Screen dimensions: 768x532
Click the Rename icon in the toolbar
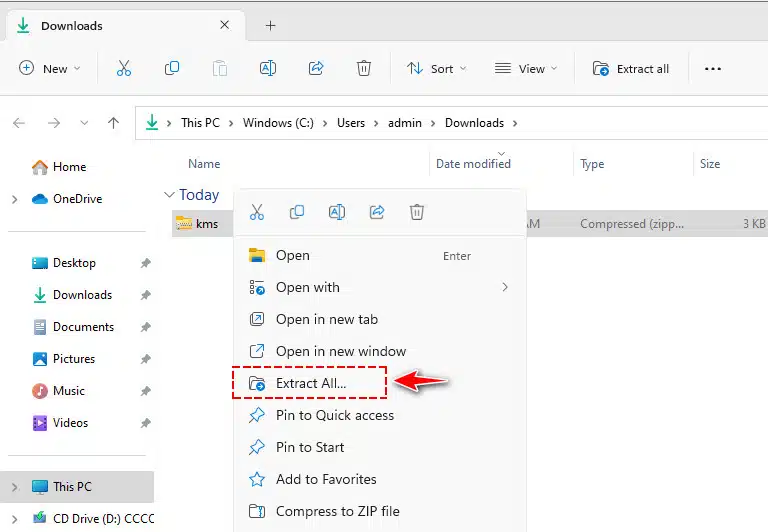click(x=267, y=68)
